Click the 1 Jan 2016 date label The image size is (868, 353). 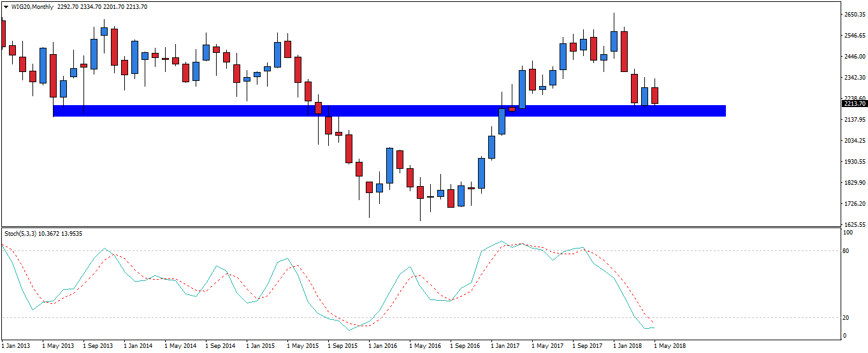384,346
